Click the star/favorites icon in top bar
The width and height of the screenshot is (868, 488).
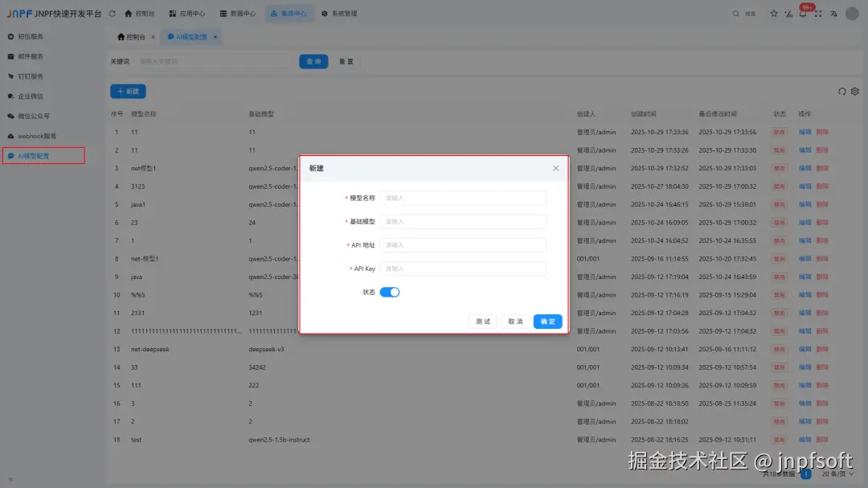774,13
